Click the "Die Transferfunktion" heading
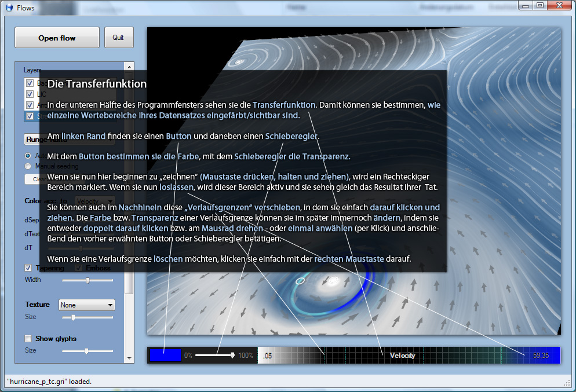Screen dimensions: 576x392 click(97, 84)
